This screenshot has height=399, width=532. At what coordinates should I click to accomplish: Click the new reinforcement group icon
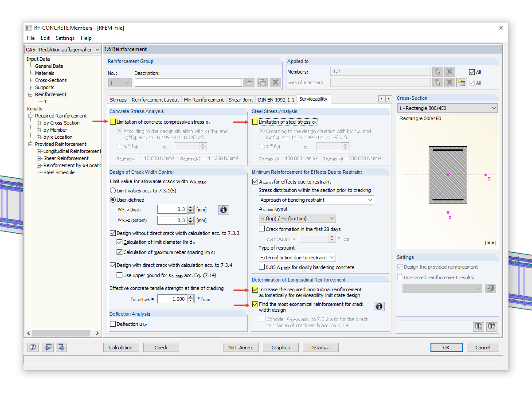click(249, 82)
